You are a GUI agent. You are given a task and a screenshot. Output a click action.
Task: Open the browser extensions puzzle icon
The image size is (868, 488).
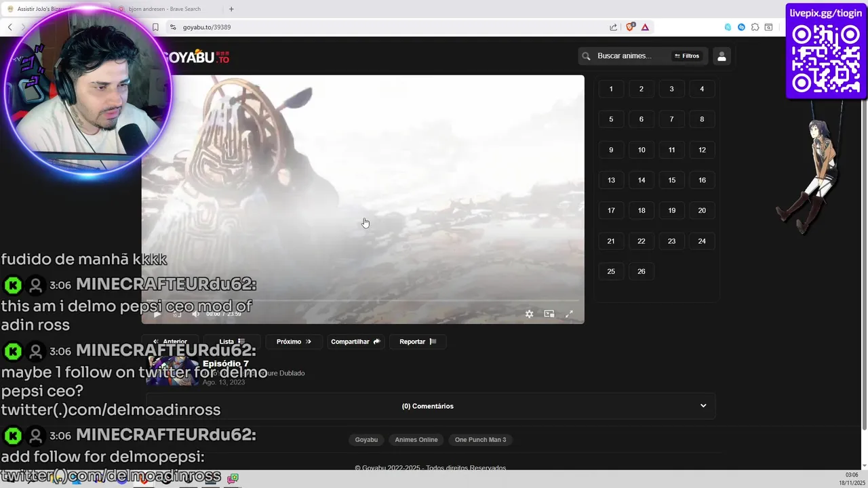[x=755, y=27]
